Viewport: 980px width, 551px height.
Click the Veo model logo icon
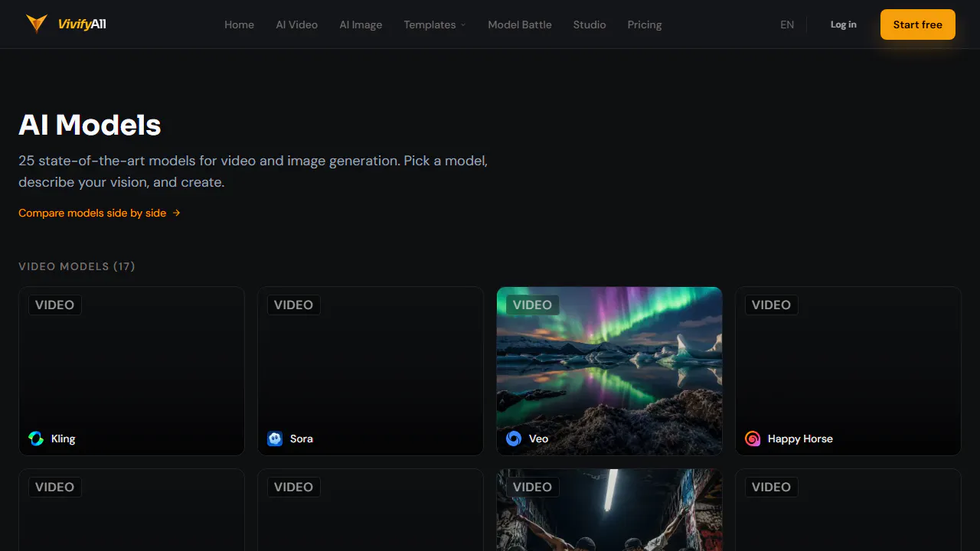tap(514, 439)
